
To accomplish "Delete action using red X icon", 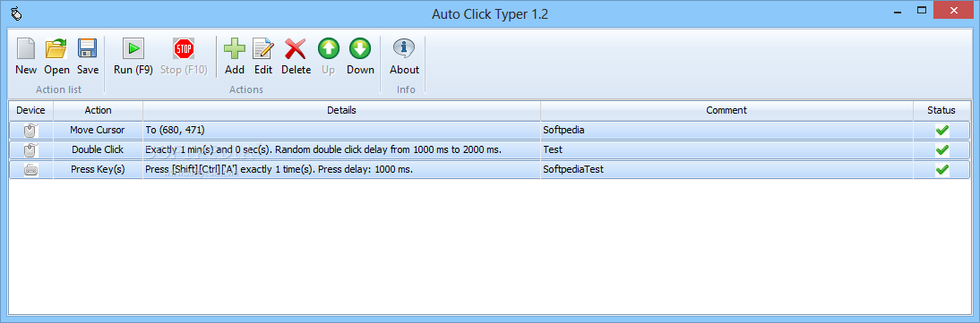I will tap(296, 56).
